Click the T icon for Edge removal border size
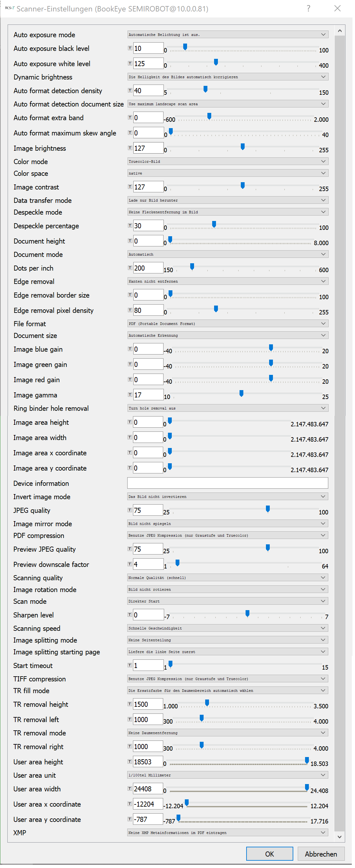Image resolution: width=355 pixels, height=868 pixels. [x=130, y=295]
